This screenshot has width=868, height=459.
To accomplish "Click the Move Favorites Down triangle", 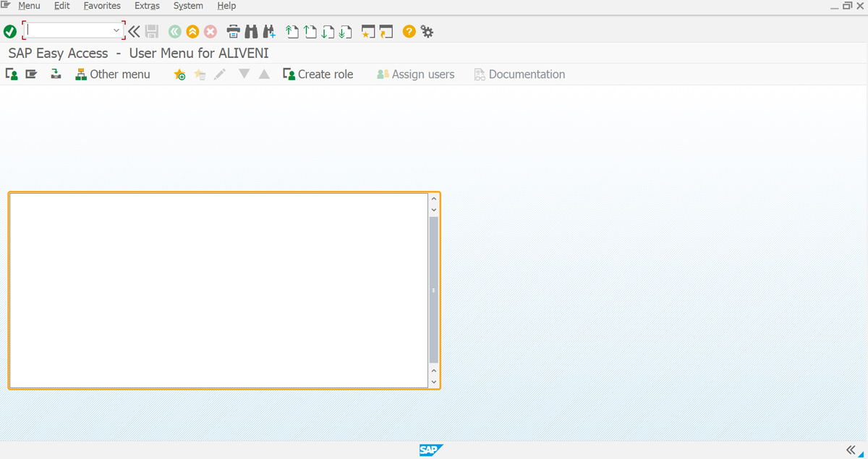I will coord(244,74).
